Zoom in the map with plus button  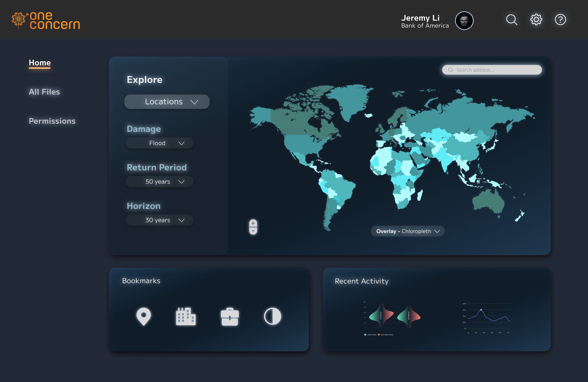(253, 223)
